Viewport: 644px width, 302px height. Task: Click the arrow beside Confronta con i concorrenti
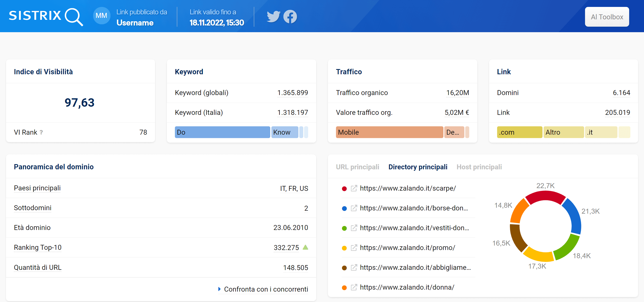[x=219, y=289]
